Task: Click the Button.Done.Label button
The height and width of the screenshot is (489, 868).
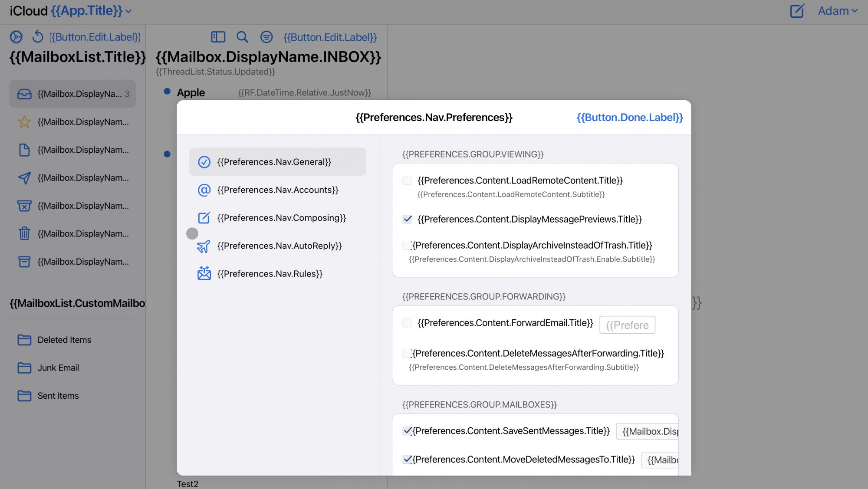Action: pos(629,118)
